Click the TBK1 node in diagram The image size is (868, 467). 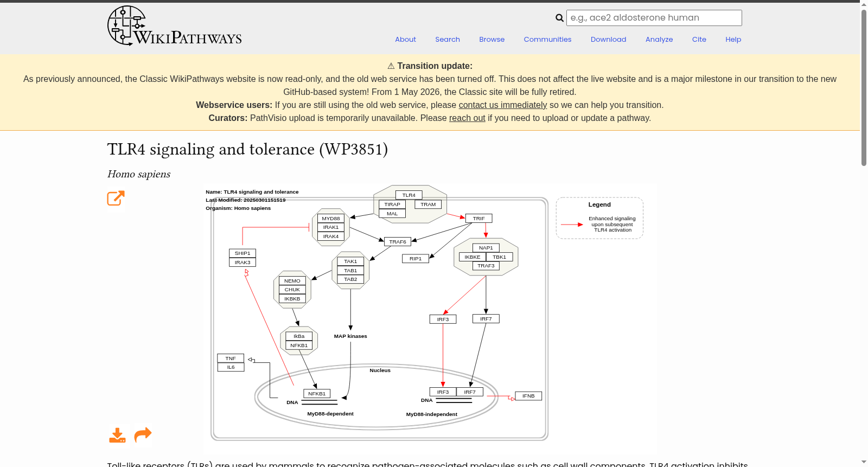tap(499, 257)
